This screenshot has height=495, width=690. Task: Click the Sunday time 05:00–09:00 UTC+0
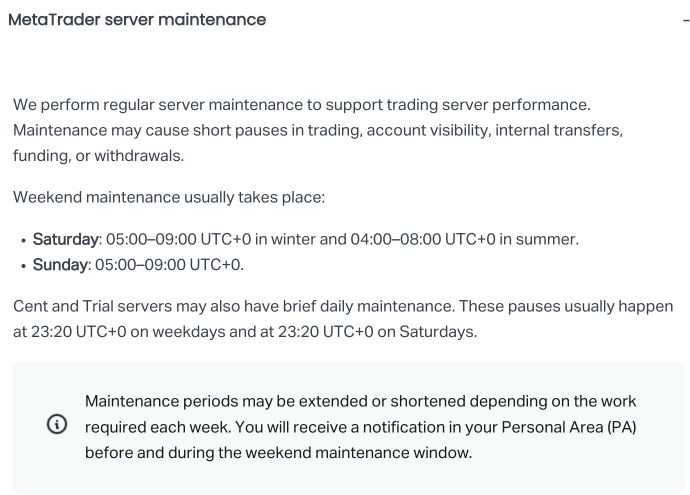pos(169,265)
